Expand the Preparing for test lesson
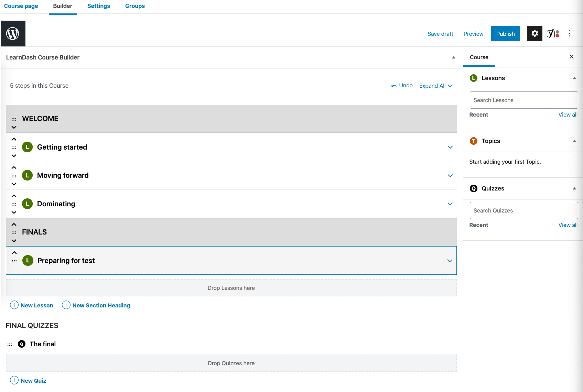The height and width of the screenshot is (392, 583). (450, 261)
